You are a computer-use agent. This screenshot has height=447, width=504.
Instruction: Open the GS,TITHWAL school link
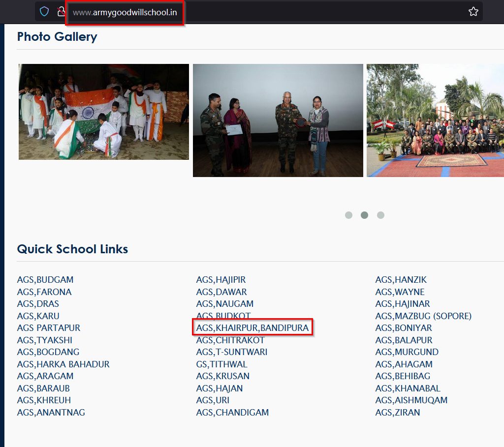click(x=221, y=364)
